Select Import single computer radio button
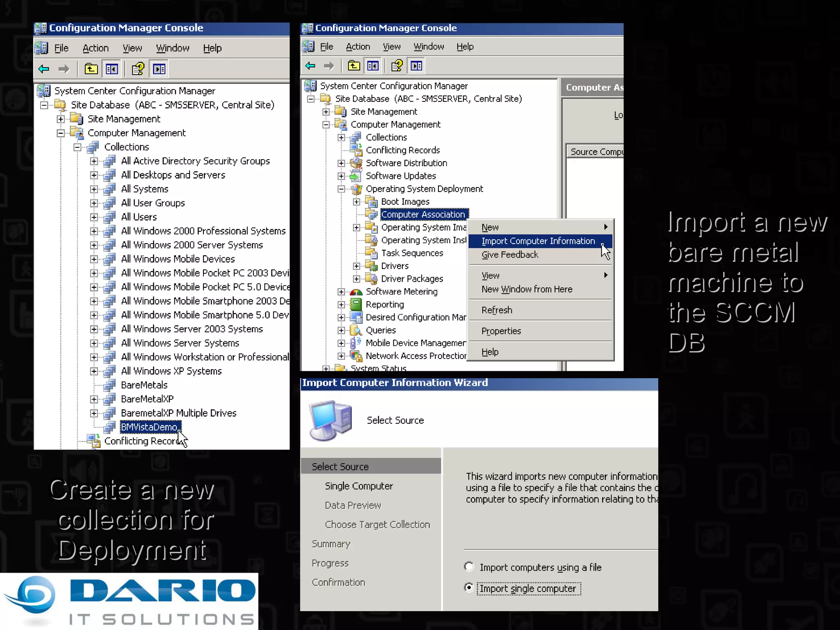The image size is (840, 630). 469,587
